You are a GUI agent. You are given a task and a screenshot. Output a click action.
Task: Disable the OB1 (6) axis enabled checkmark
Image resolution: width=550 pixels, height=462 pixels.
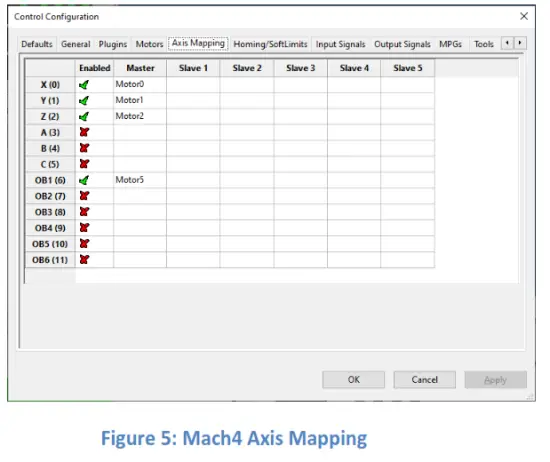pyautogui.click(x=84, y=181)
